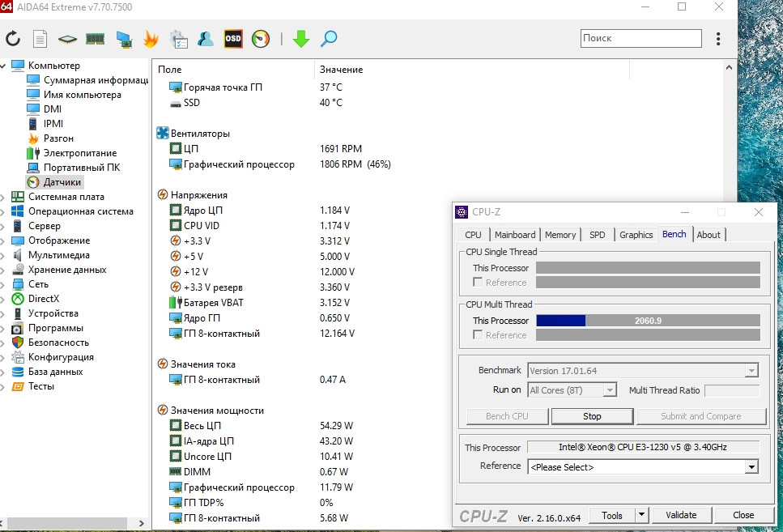Expand the Мультимедиа tree node
The image size is (783, 532).
coord(2,255)
